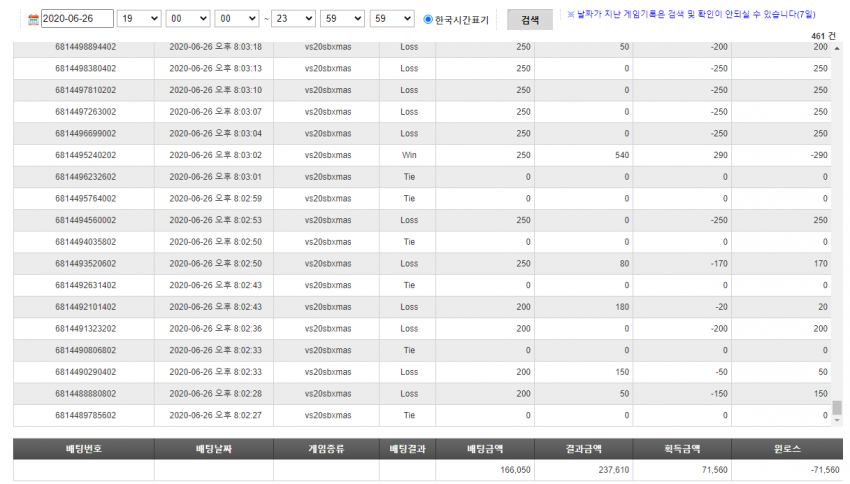Viewport: 850px width, 484px height.
Task: Click the 게임종류 column header
Action: (x=326, y=449)
